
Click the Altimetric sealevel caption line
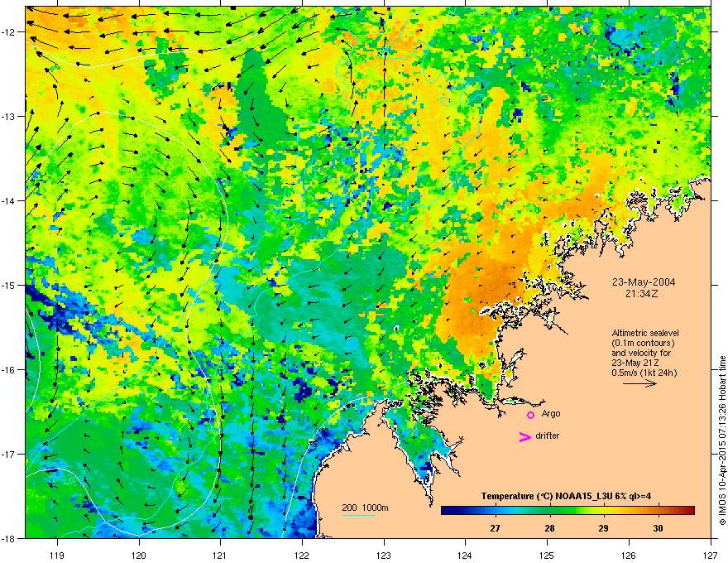point(645,333)
